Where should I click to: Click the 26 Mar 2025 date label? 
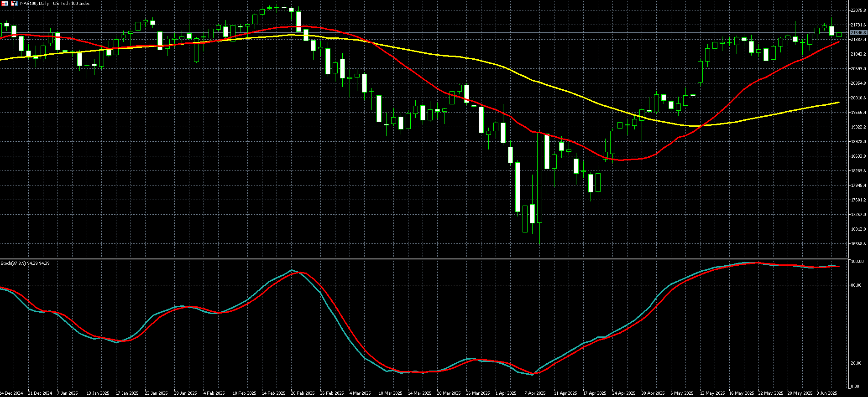click(x=478, y=393)
